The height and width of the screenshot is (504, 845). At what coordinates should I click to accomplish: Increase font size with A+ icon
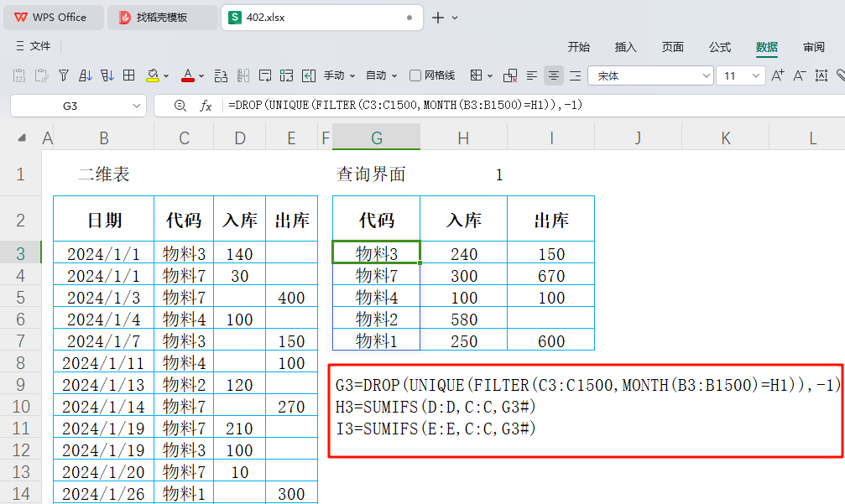(x=778, y=75)
